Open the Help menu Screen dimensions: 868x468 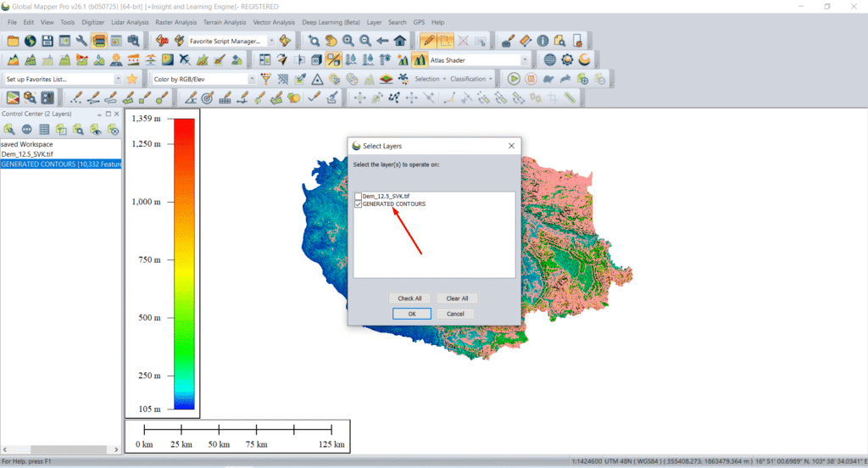(x=438, y=22)
